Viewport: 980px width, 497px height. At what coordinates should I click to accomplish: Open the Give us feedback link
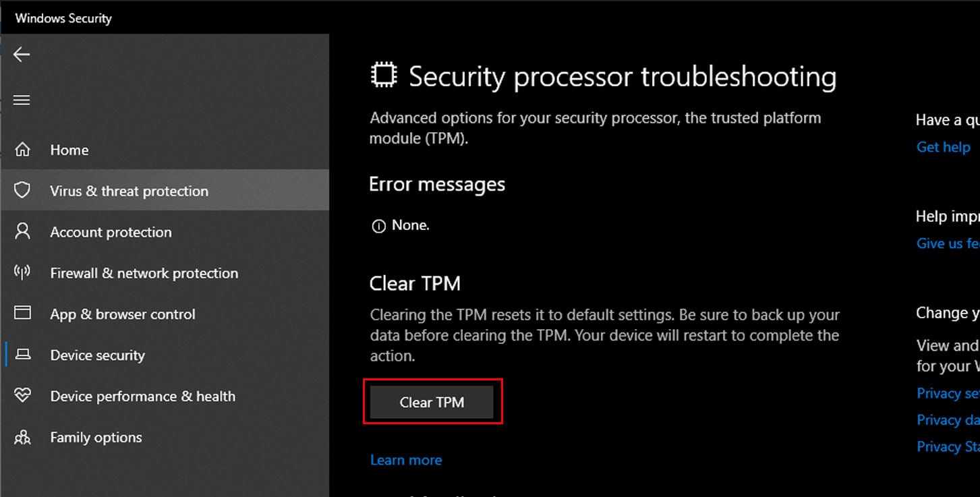[948, 243]
